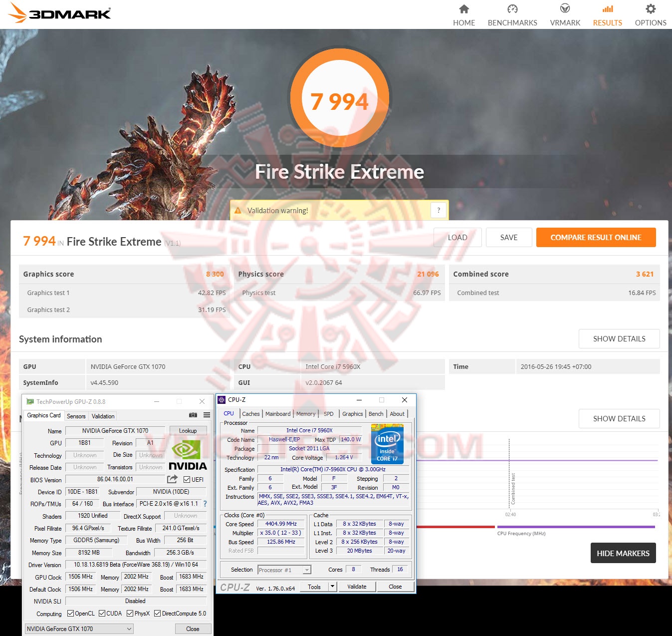Toggle the UEFI checkbox in GPU-Z

[x=187, y=480]
